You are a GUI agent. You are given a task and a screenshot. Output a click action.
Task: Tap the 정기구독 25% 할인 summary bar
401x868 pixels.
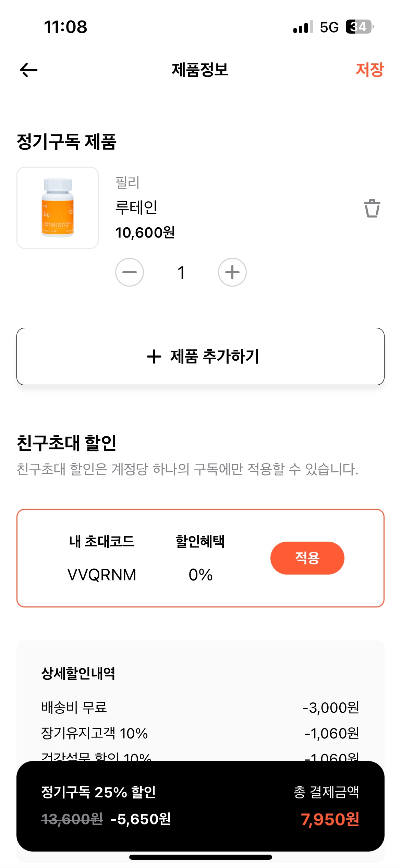[99, 792]
